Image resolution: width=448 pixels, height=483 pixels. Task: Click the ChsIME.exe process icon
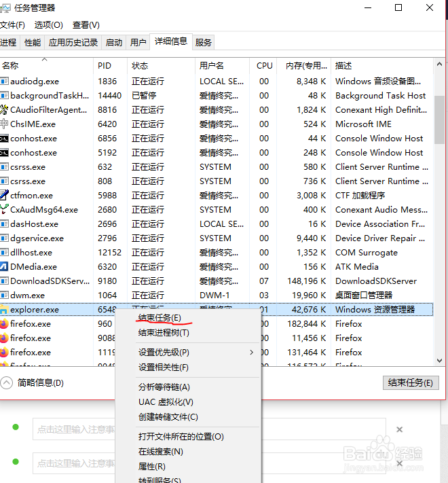(4, 124)
